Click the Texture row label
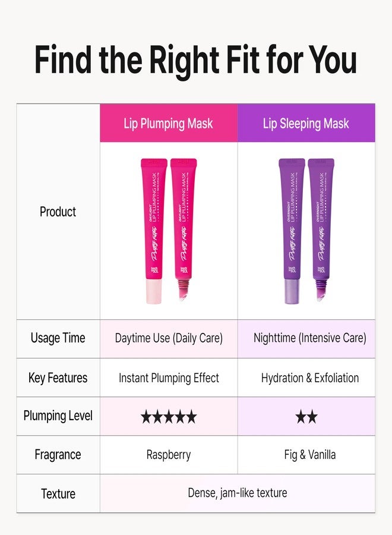392x535 pixels. point(58,493)
